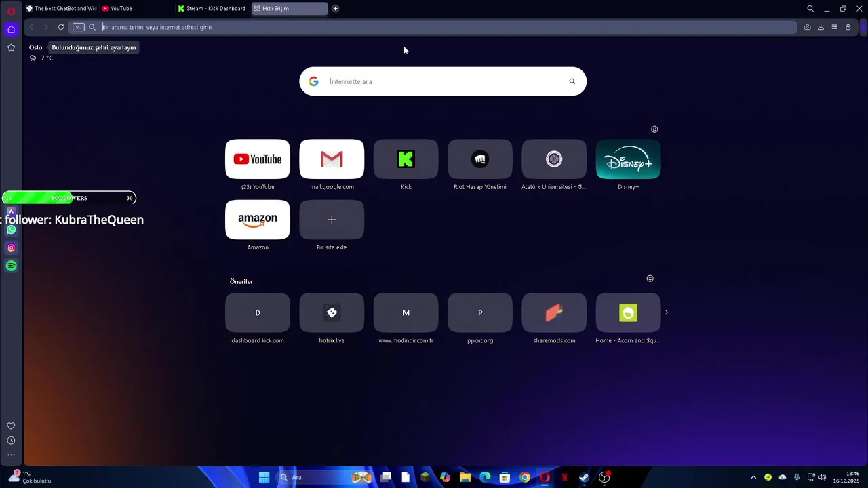
Task: Open Easy Setup sliders icon
Action: point(834,27)
